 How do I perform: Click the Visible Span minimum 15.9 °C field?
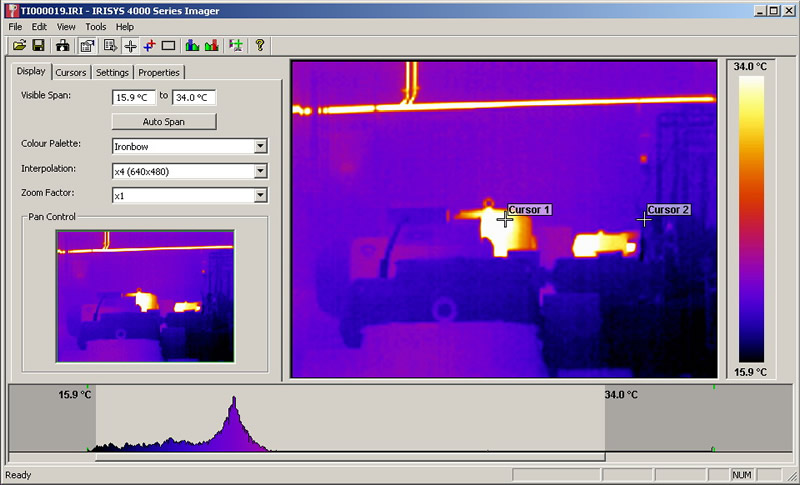pos(134,98)
